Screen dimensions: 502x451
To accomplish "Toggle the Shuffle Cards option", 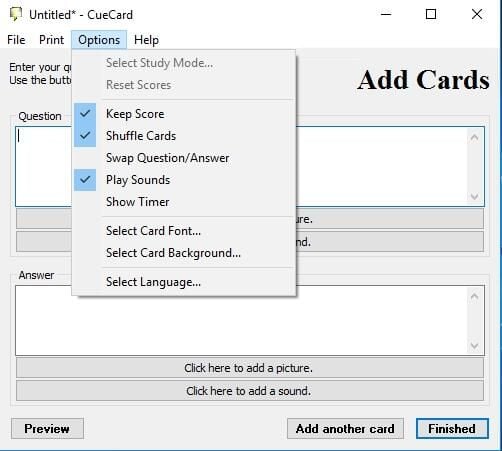I will pyautogui.click(x=184, y=136).
